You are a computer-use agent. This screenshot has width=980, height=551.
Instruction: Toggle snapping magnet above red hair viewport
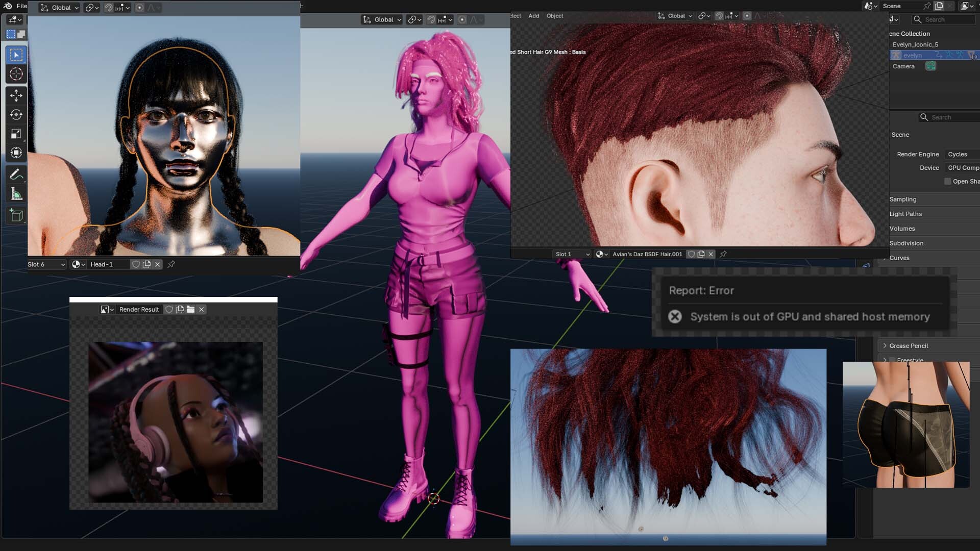point(719,16)
